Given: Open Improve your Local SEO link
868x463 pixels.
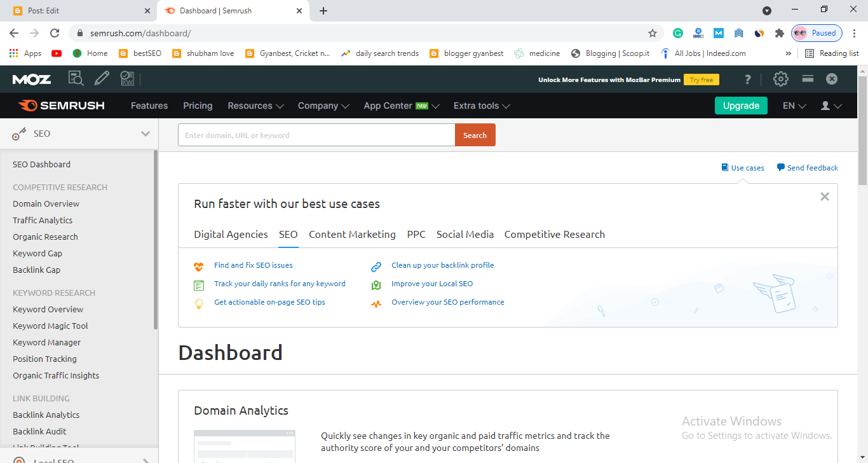Looking at the screenshot, I should coord(432,284).
